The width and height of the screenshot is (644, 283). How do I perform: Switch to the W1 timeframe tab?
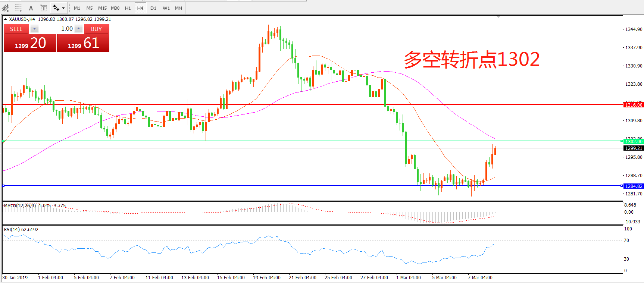(166, 8)
